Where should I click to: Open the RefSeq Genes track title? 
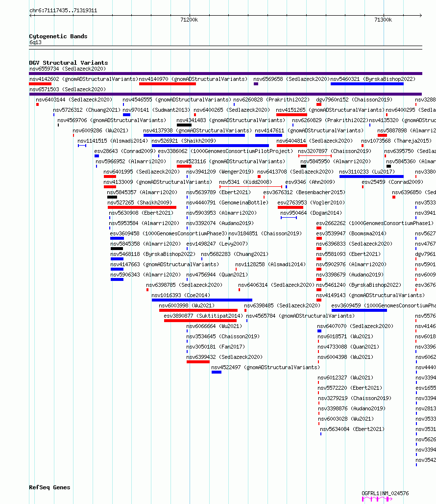(x=49, y=487)
